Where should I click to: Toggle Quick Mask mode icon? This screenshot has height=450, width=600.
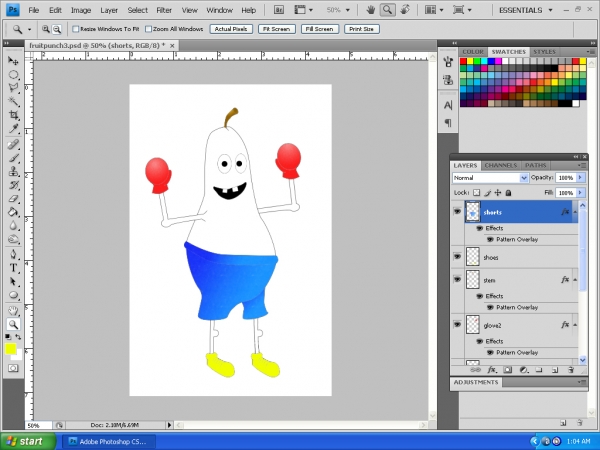pyautogui.click(x=13, y=368)
